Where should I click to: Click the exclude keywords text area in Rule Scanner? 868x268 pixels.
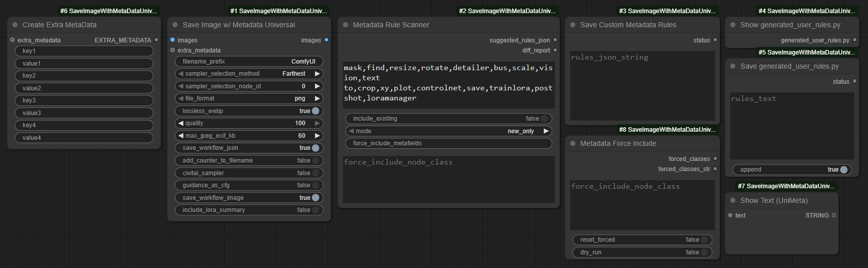coord(448,84)
